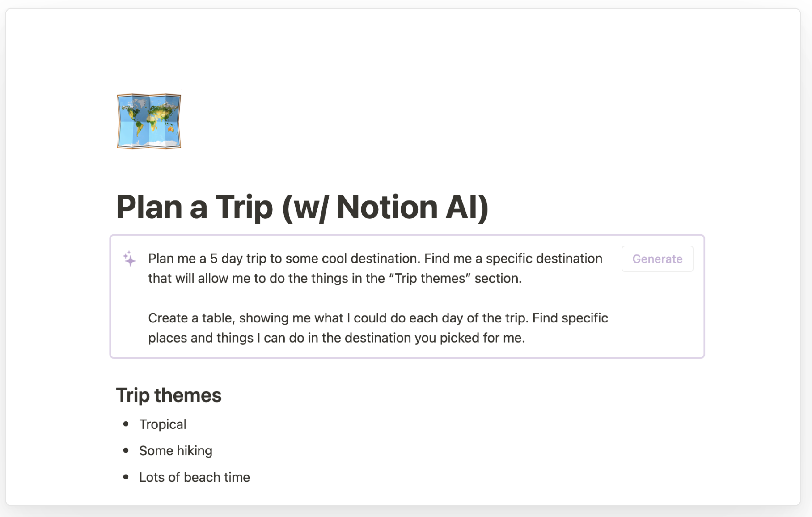
Task: Select the folded map icon above the title
Action: coord(149,122)
